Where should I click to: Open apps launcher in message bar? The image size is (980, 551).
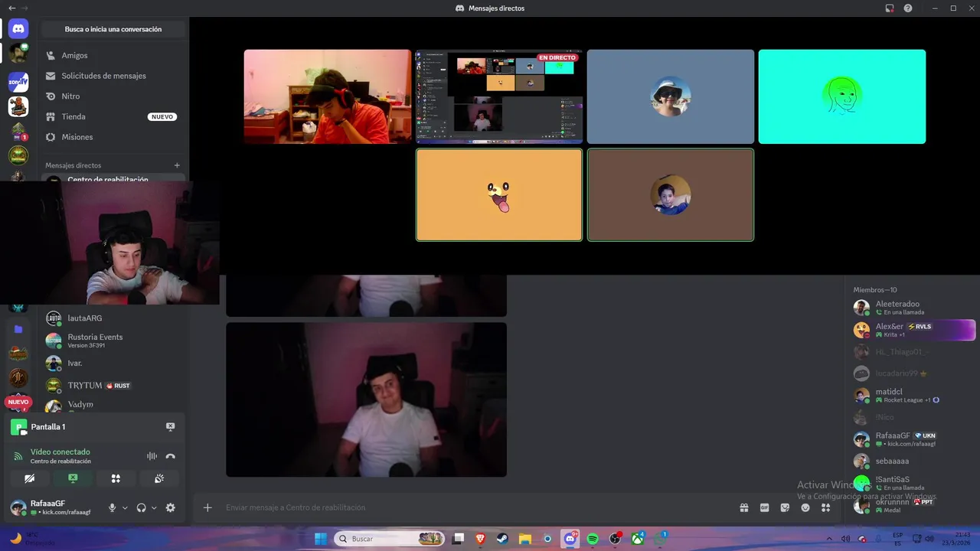(x=826, y=507)
